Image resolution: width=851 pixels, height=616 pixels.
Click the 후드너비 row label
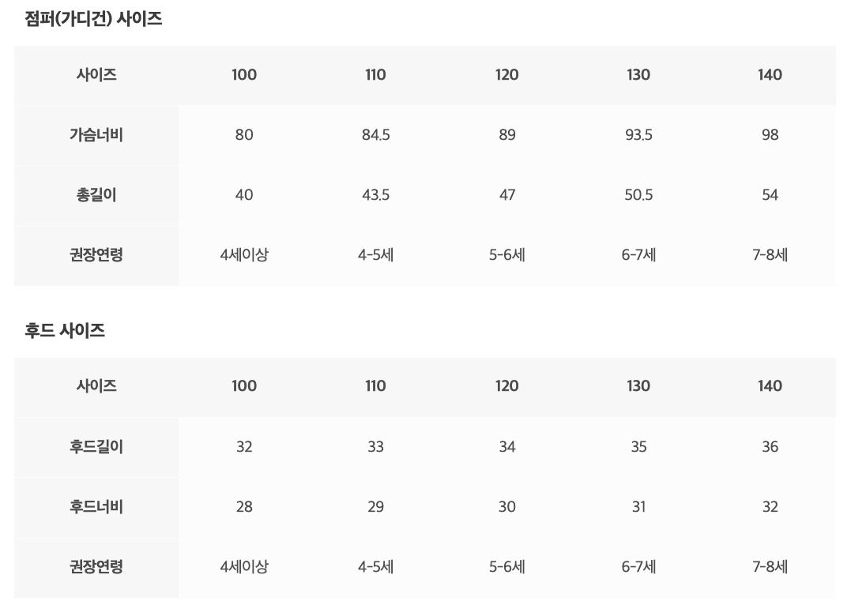click(x=96, y=507)
